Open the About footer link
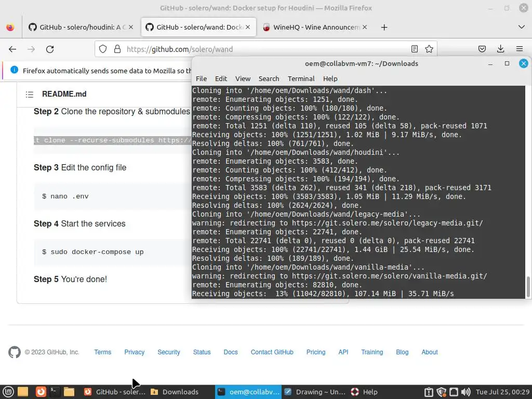 429,352
